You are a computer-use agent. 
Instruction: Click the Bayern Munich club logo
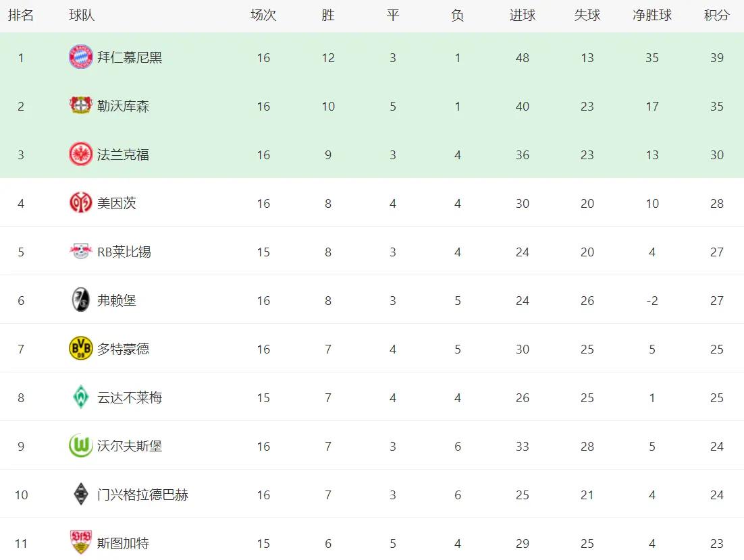coord(81,57)
